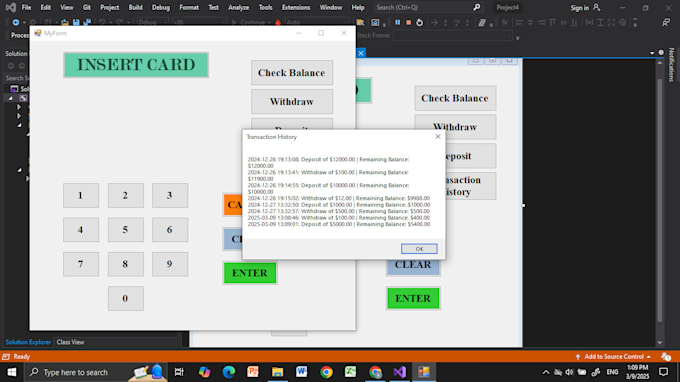Close the Transaction History dialog
Image resolution: width=680 pixels, height=382 pixels.
pyautogui.click(x=438, y=137)
